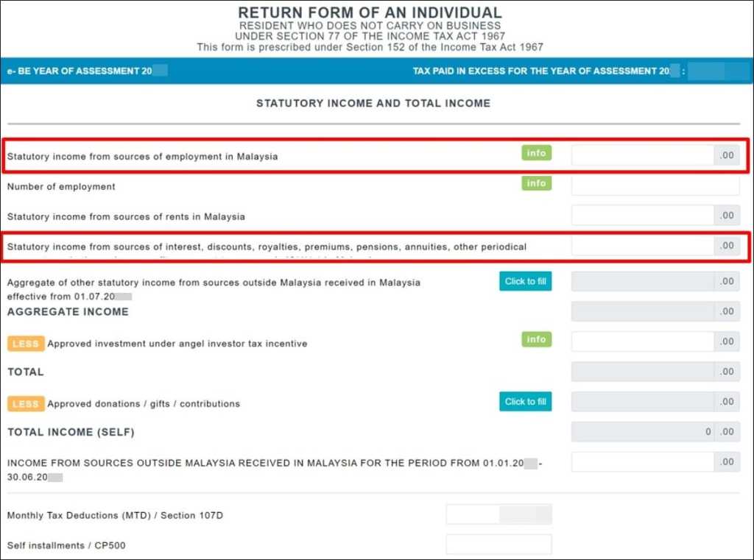
Task: Click the rents statutory income field
Action: 642,216
